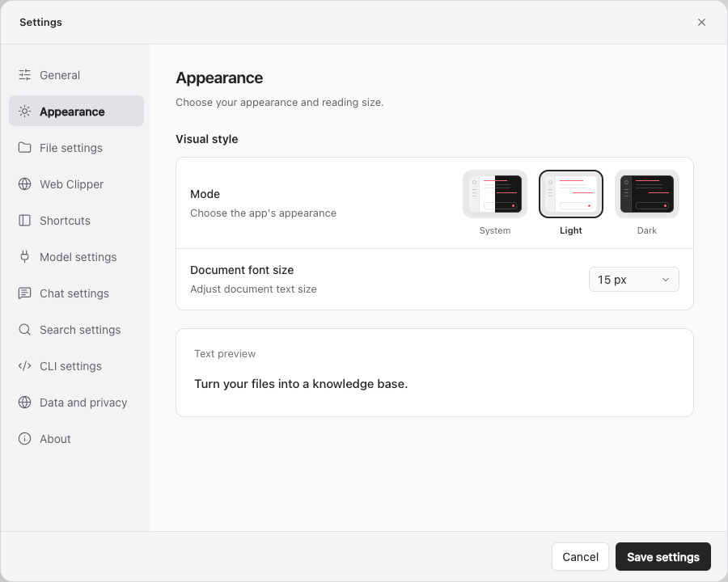Click the 'Dark' mode label

647,230
